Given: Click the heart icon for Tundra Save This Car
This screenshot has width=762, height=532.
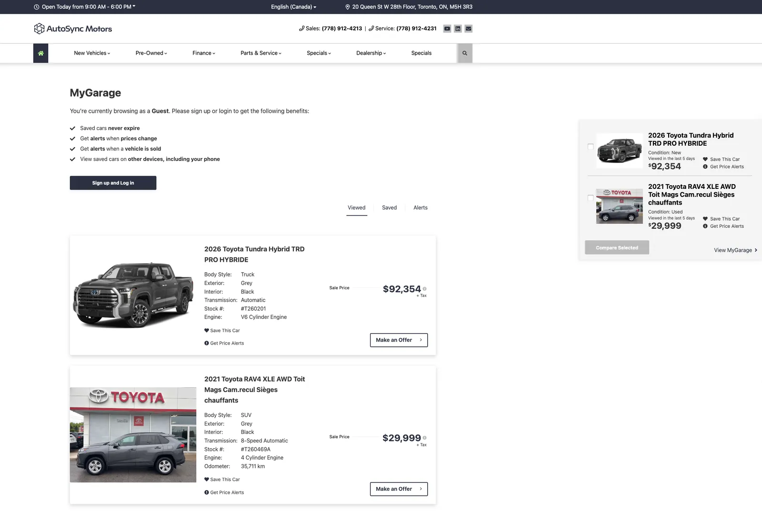Looking at the screenshot, I should [x=207, y=330].
